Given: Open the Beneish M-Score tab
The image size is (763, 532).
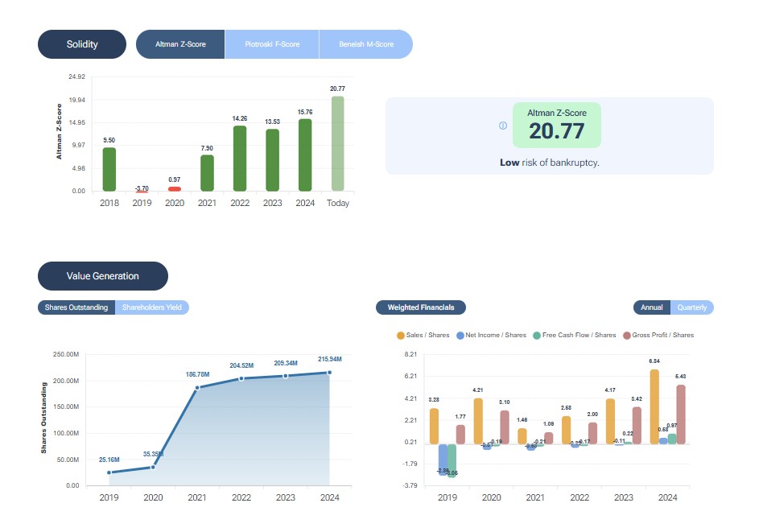Looking at the screenshot, I should [365, 44].
